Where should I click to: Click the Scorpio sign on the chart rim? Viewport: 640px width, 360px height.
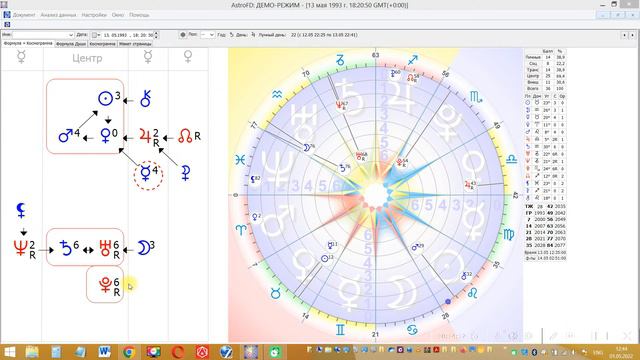(476, 97)
